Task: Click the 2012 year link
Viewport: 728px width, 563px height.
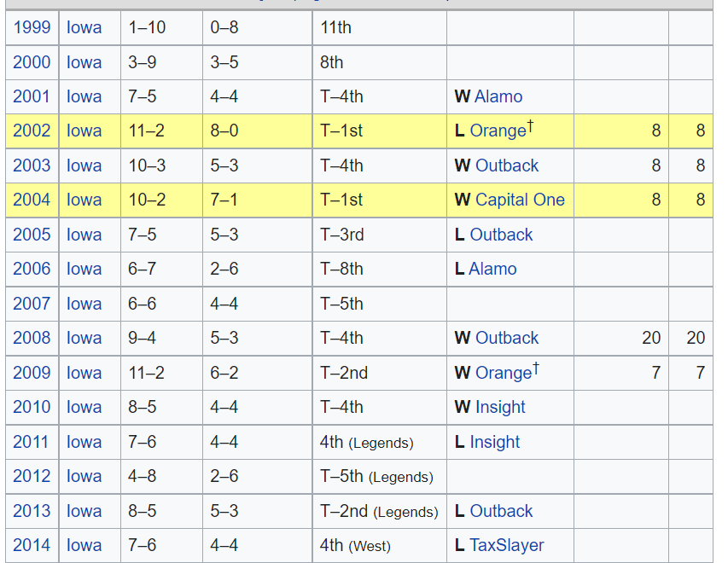Action: pyautogui.click(x=32, y=476)
